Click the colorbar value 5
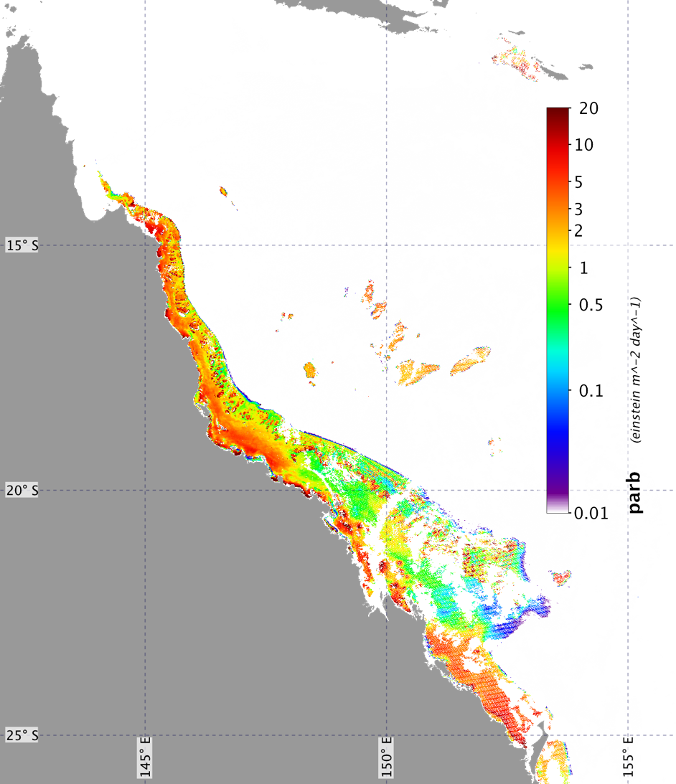The image size is (676, 784). click(578, 182)
